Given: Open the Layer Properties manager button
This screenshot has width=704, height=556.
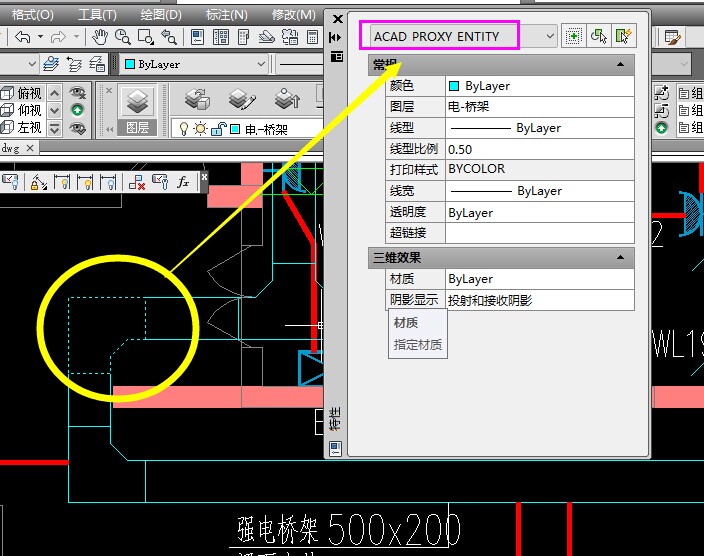Looking at the screenshot, I should pos(137,101).
